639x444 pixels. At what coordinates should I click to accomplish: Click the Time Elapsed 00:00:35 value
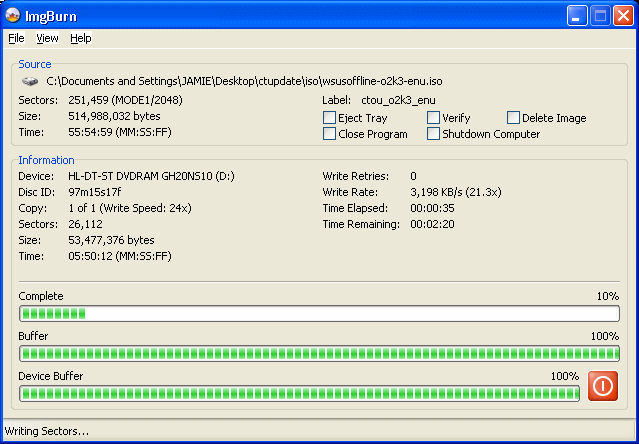(432, 208)
